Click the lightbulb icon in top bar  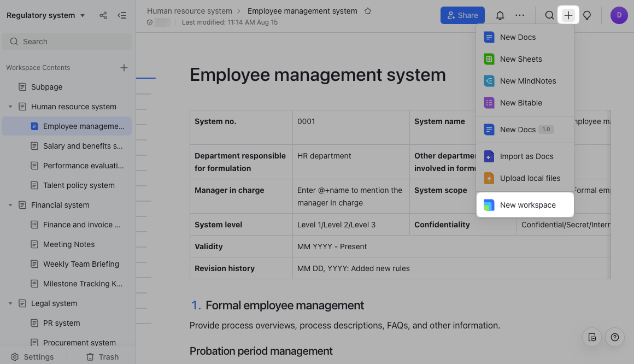(x=587, y=15)
